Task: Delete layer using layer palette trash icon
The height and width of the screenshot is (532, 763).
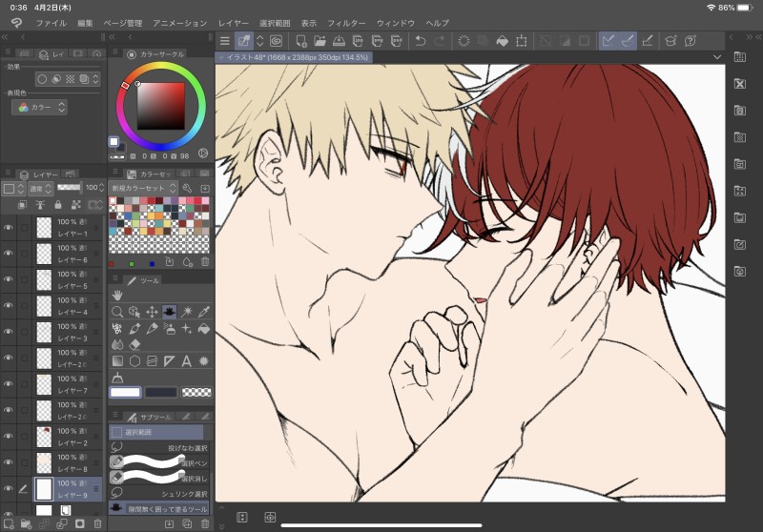Action: point(97,523)
